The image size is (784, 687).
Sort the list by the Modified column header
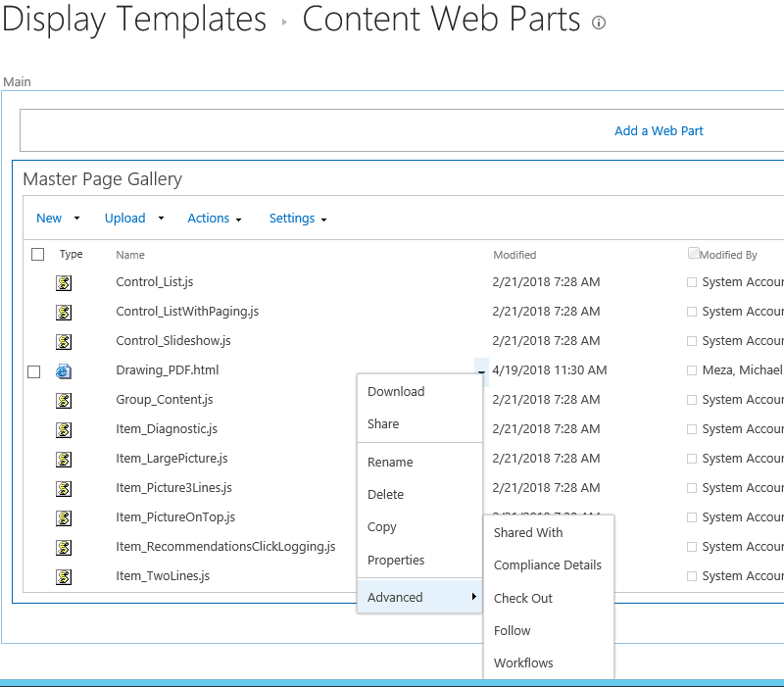[x=514, y=255]
